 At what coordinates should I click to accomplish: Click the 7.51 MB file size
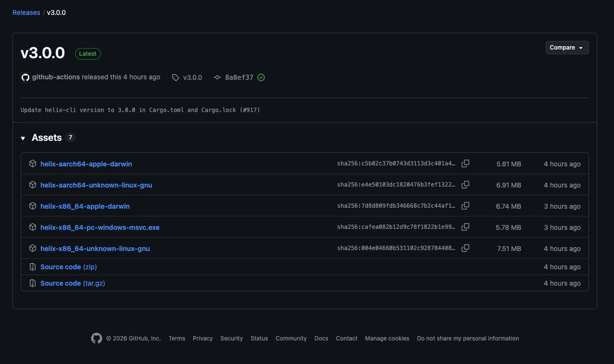509,248
